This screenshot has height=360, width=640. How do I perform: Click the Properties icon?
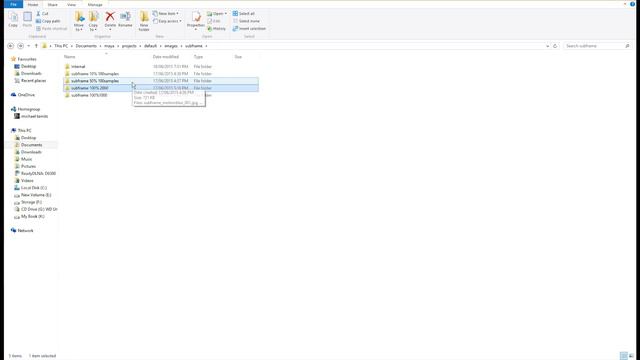[196, 20]
